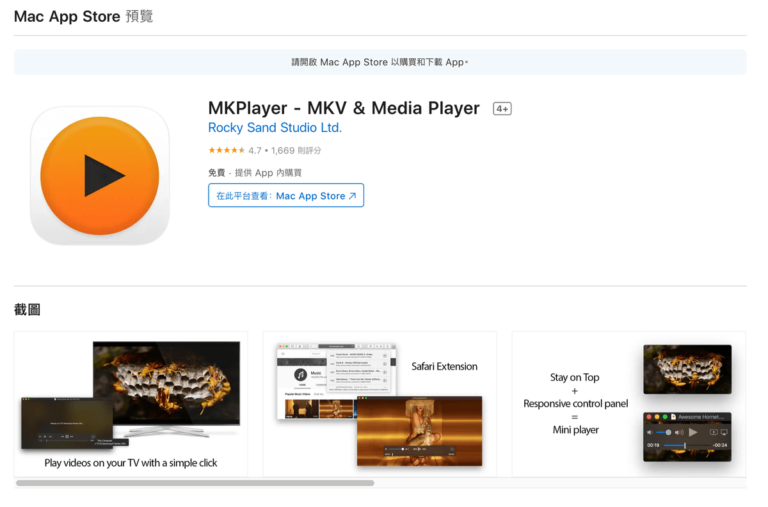
Task: Click the screenshots horizontal scrollbar
Action: point(195,483)
